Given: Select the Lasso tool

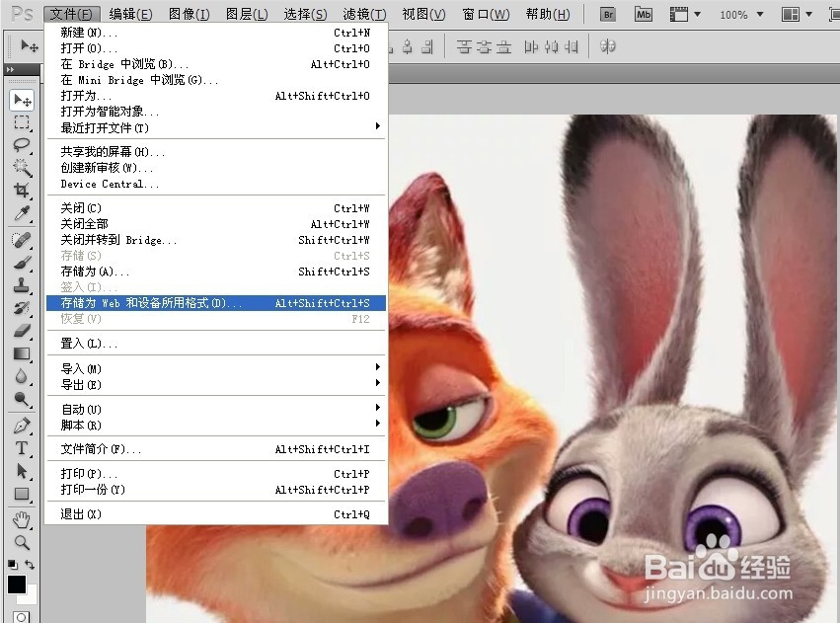Looking at the screenshot, I should click(x=22, y=145).
